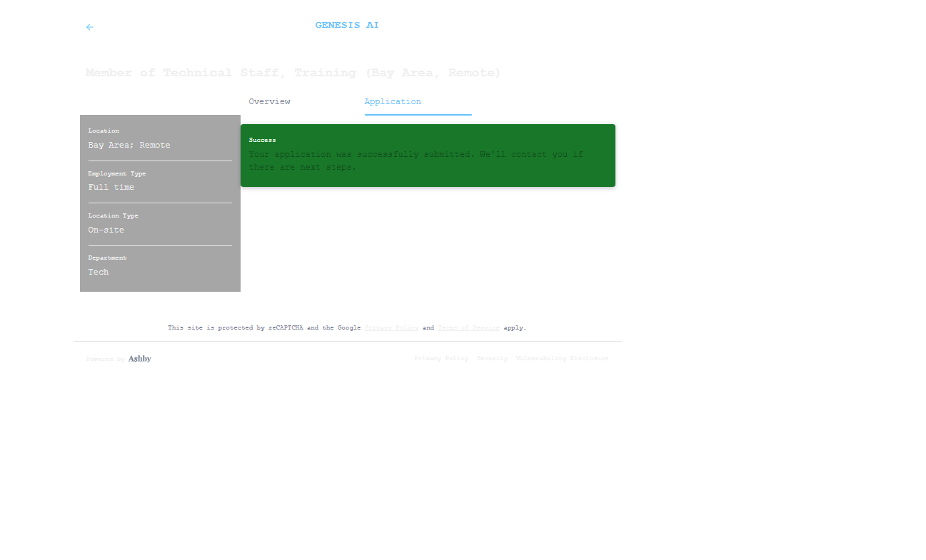The image size is (926, 560).
Task: Click the Success heading in green banner
Action: (262, 141)
